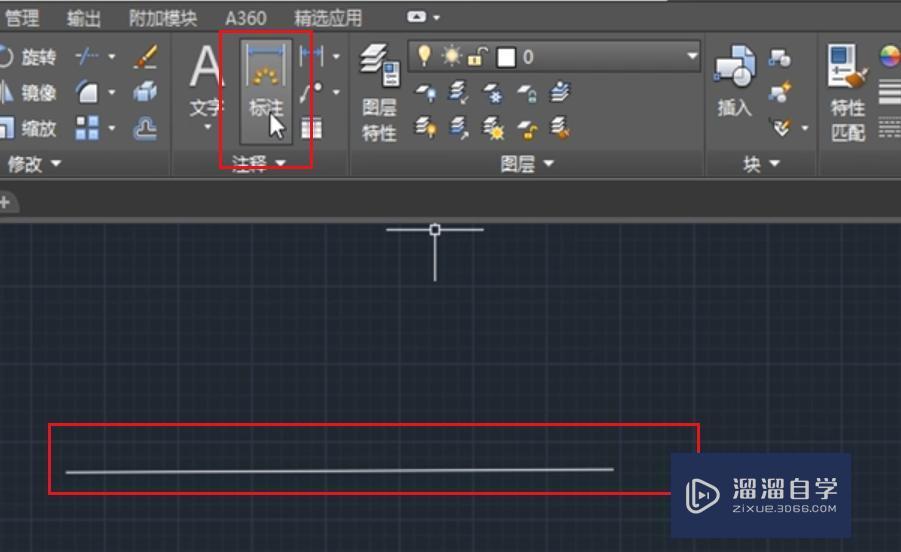901x552 pixels.
Task: Click the 文字 (Text) tool
Action: 206,82
